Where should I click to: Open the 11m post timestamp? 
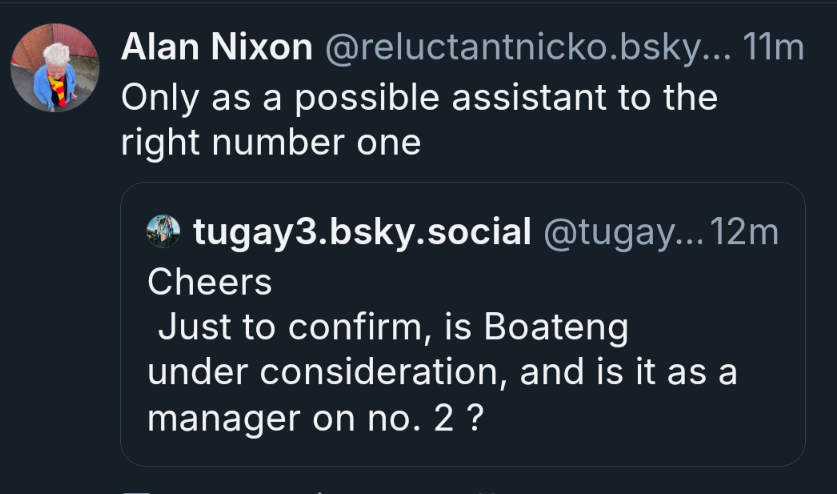click(773, 48)
